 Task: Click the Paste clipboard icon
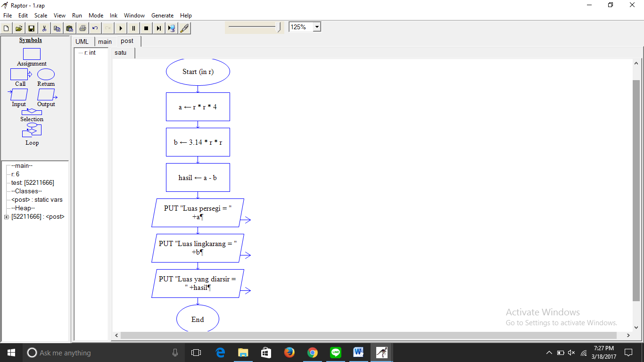click(70, 28)
